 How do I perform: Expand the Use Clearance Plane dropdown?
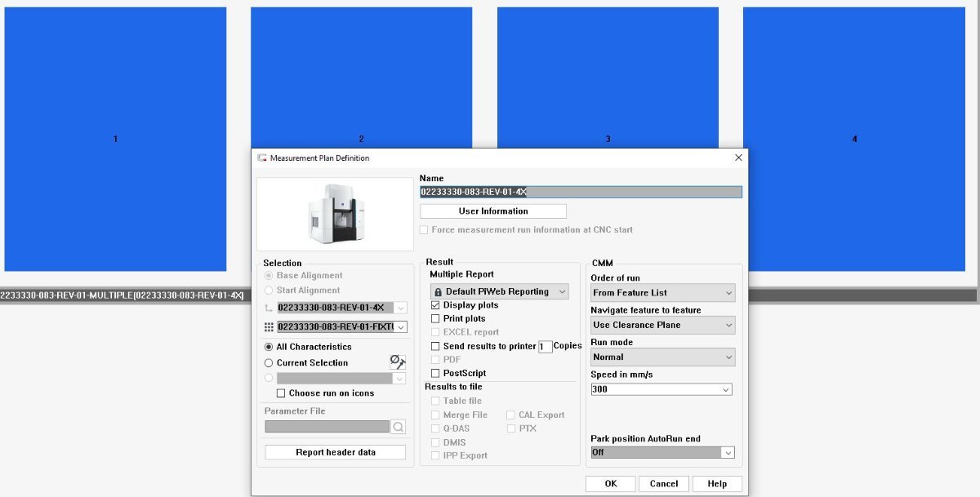[662, 325]
